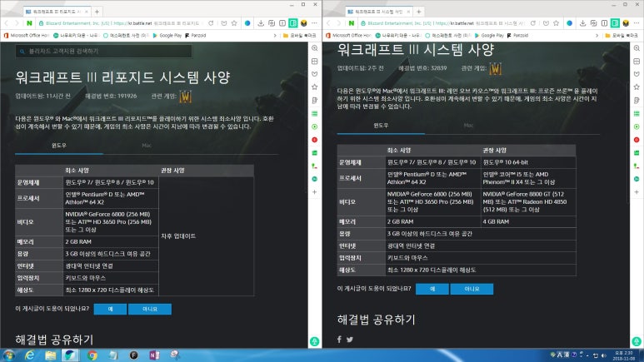
Task: Open OneNote from the taskbar
Action: tap(154, 355)
